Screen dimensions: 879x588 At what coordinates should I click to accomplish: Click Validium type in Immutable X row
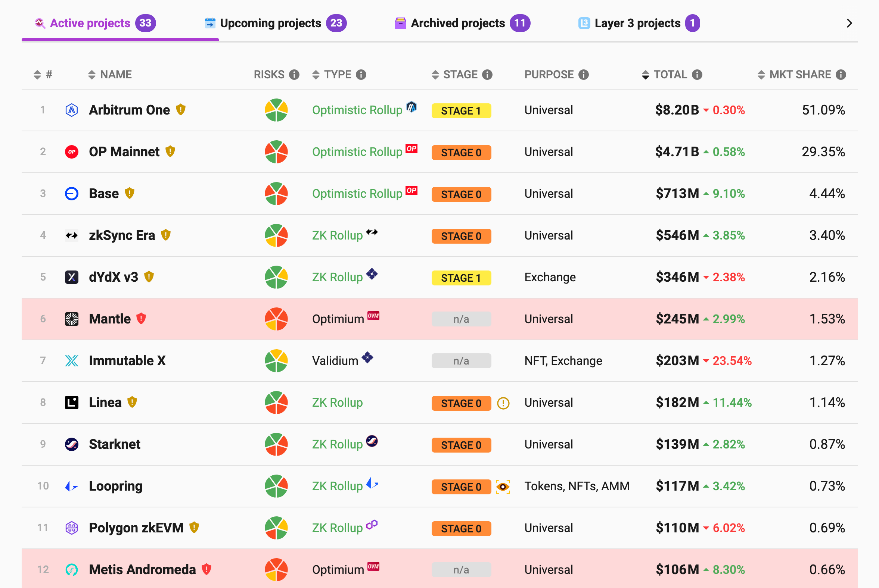point(335,361)
